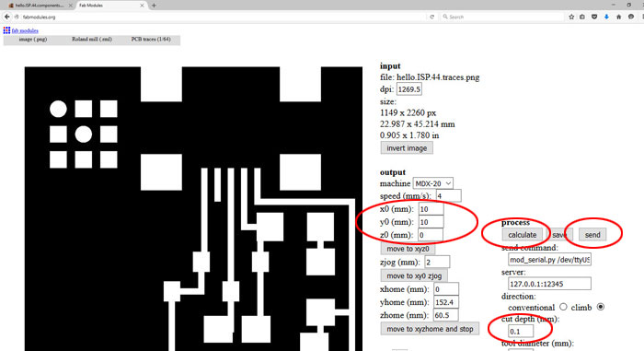This screenshot has width=644, height=351.
Task: Close the Fab Modules tab
Action: tap(142, 6)
